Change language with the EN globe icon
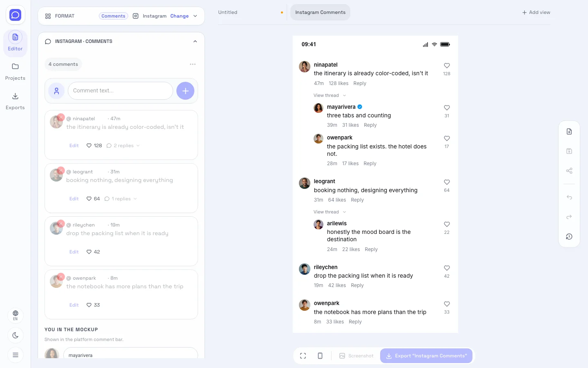 click(16, 315)
